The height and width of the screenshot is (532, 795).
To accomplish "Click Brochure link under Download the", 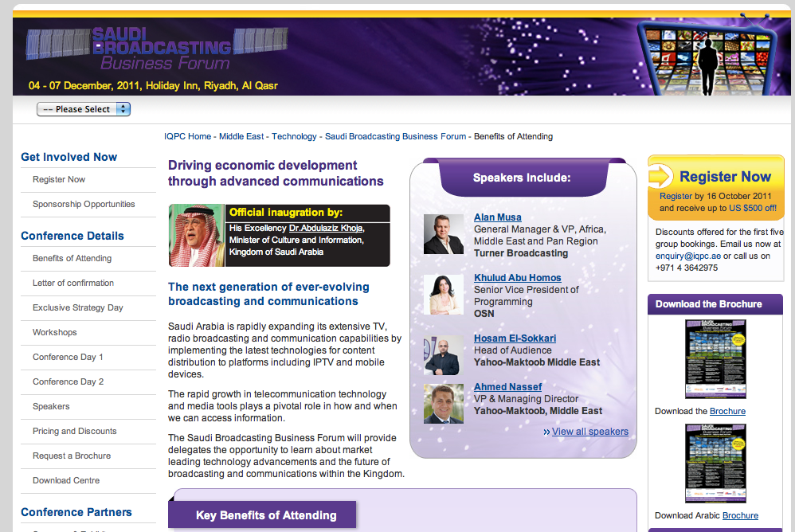I will coord(727,412).
